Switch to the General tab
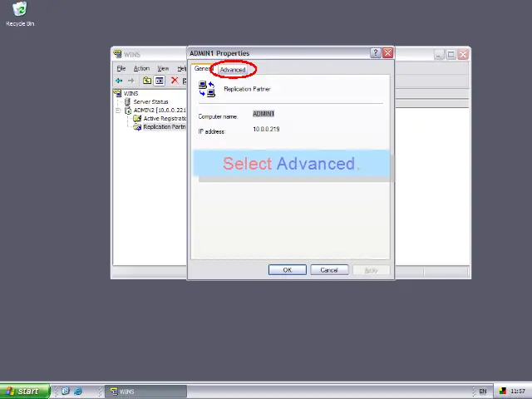The width and height of the screenshot is (532, 399). [x=202, y=69]
